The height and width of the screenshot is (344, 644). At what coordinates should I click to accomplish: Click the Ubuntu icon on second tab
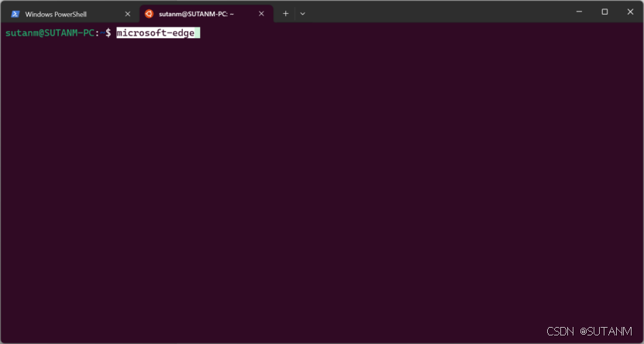point(149,13)
